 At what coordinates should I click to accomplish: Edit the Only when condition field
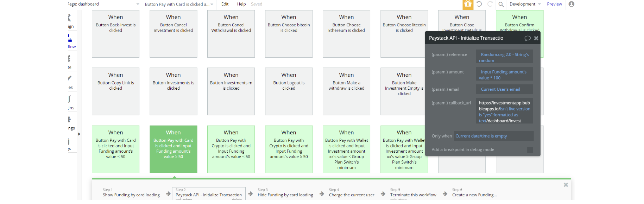(493, 136)
